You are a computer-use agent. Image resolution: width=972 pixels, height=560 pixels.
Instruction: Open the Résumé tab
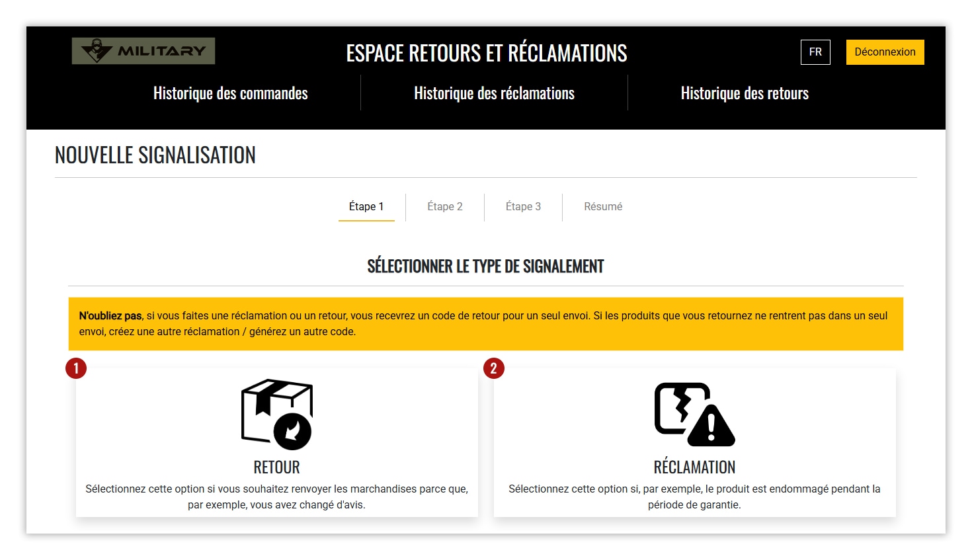click(x=603, y=206)
